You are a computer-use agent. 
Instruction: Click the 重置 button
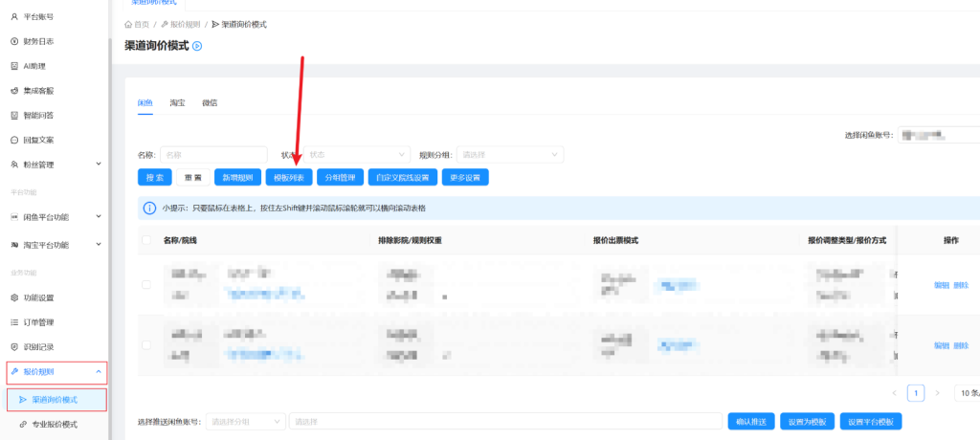pyautogui.click(x=193, y=178)
